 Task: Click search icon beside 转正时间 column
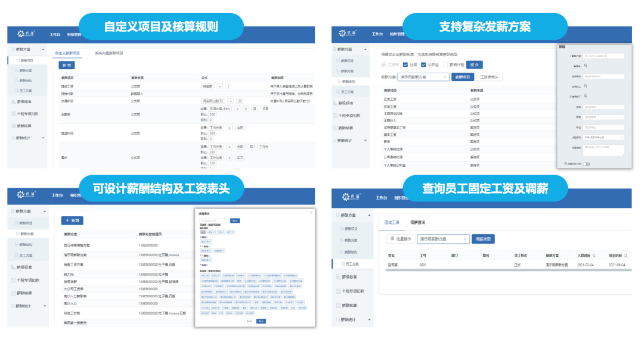(x=626, y=256)
